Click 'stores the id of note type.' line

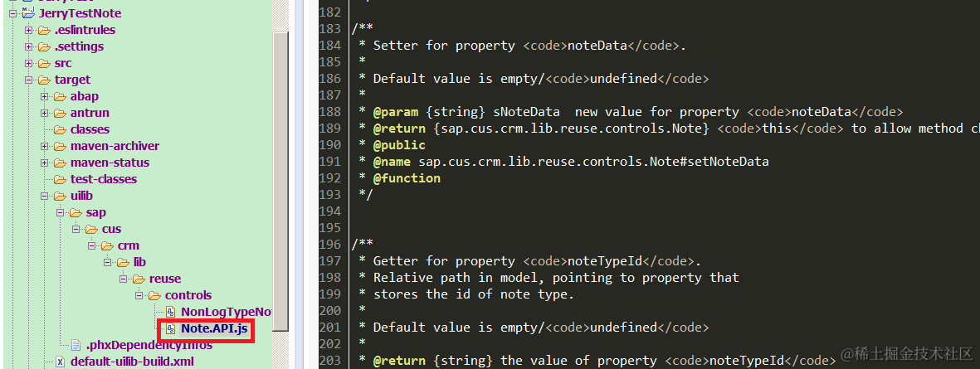[474, 294]
